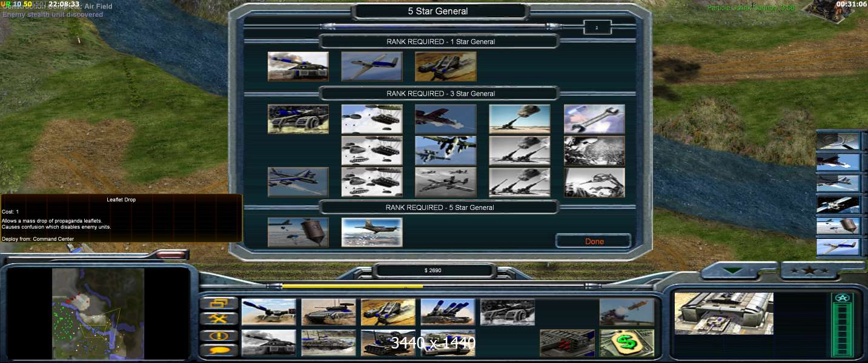Viewport: 868px width, 363px height.
Task: Build the yellow-background launcher vehicle in top row
Action: tap(388, 312)
